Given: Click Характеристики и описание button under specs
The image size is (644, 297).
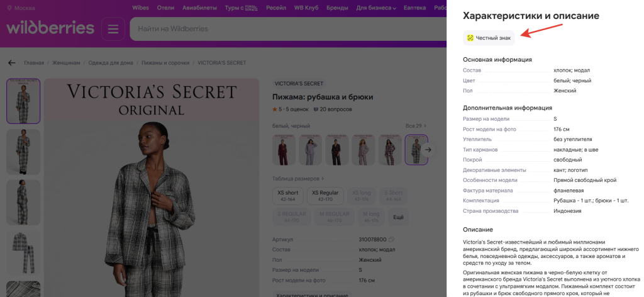Looking at the screenshot, I should (x=312, y=294).
